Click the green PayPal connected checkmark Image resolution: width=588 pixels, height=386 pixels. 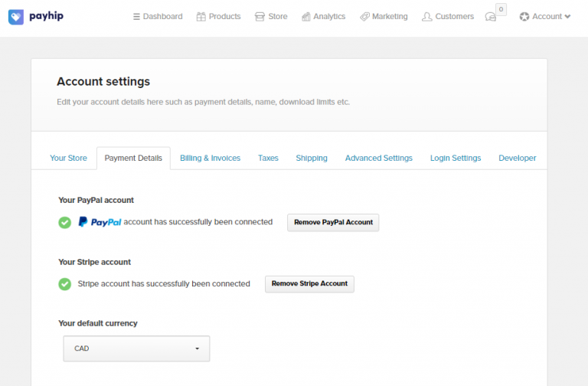pyautogui.click(x=65, y=222)
